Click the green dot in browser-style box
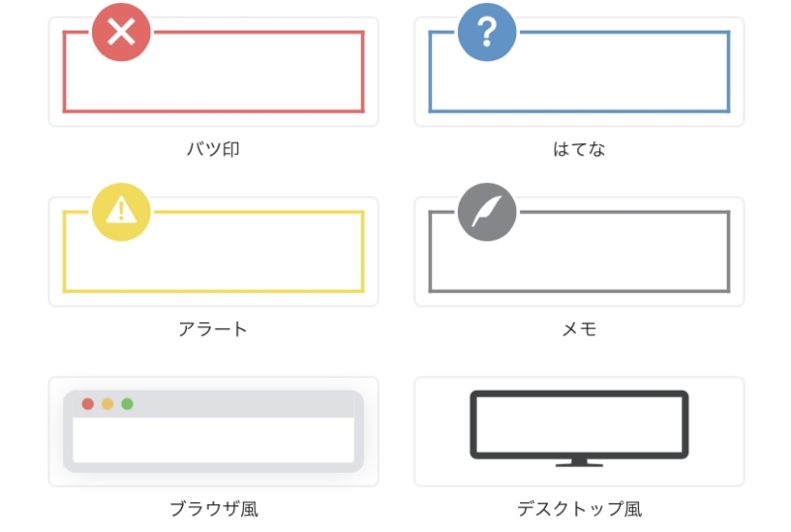 click(128, 403)
